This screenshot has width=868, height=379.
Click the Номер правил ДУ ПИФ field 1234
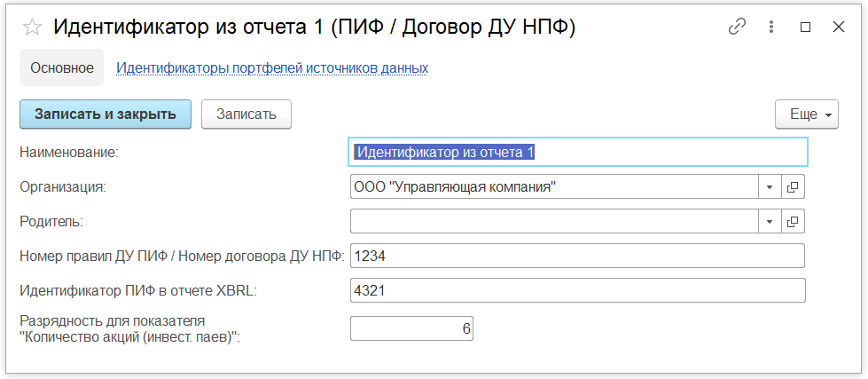point(577,256)
